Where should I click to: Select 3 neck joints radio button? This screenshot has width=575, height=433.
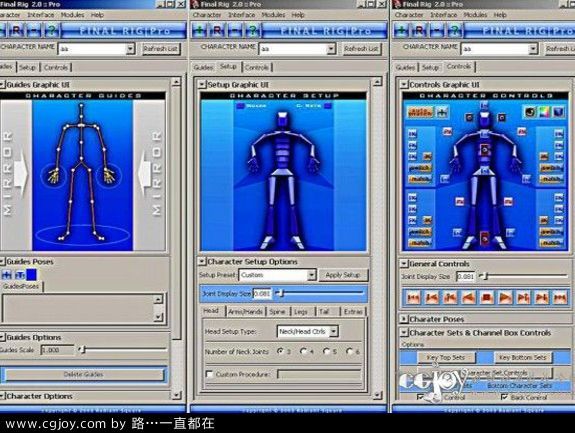tap(281, 351)
